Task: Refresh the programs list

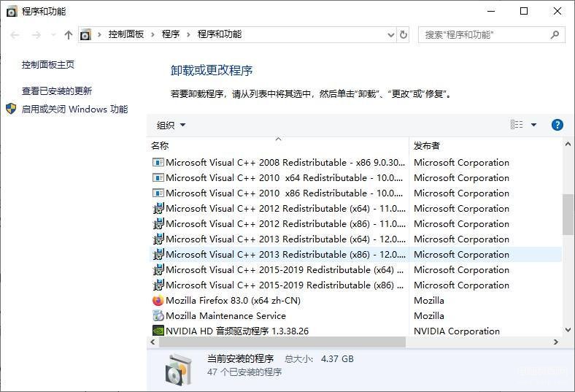Action: click(x=404, y=35)
